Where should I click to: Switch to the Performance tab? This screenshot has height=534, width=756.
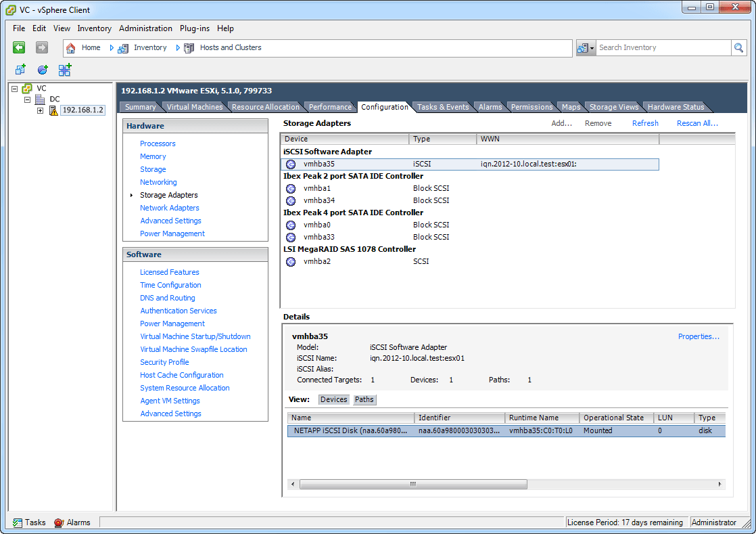[330, 107]
